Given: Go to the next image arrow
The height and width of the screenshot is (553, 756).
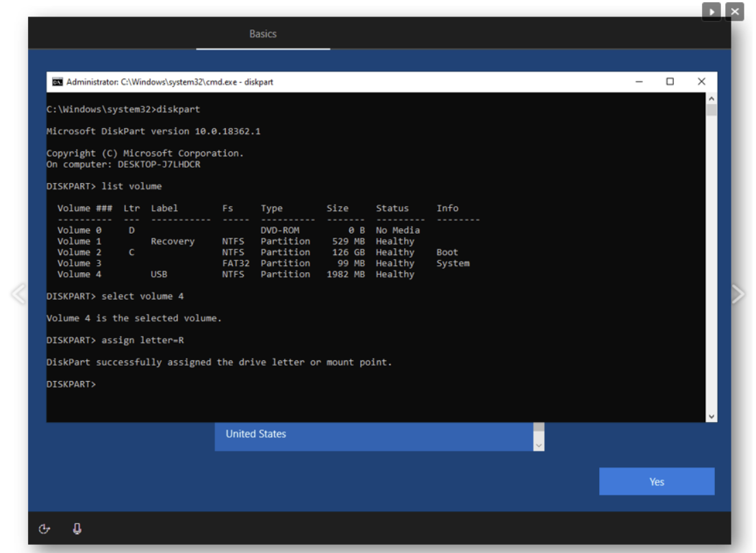Looking at the screenshot, I should point(738,294).
